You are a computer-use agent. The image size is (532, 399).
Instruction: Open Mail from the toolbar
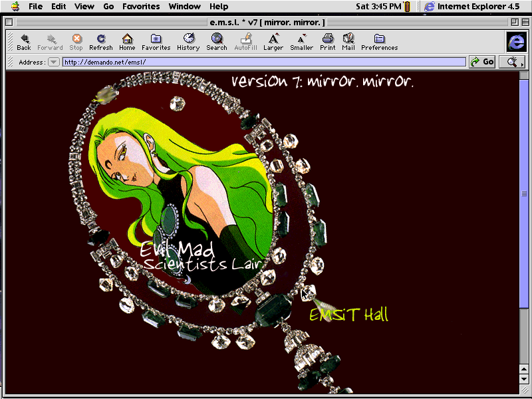point(348,39)
